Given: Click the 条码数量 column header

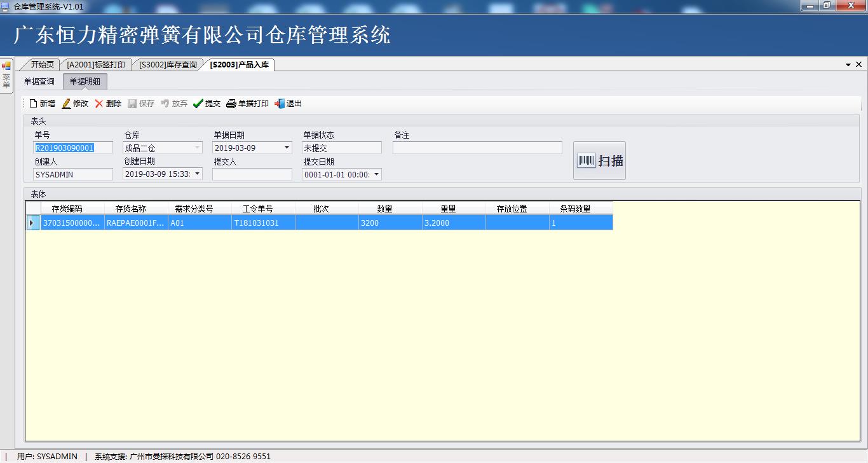Looking at the screenshot, I should 581,209.
